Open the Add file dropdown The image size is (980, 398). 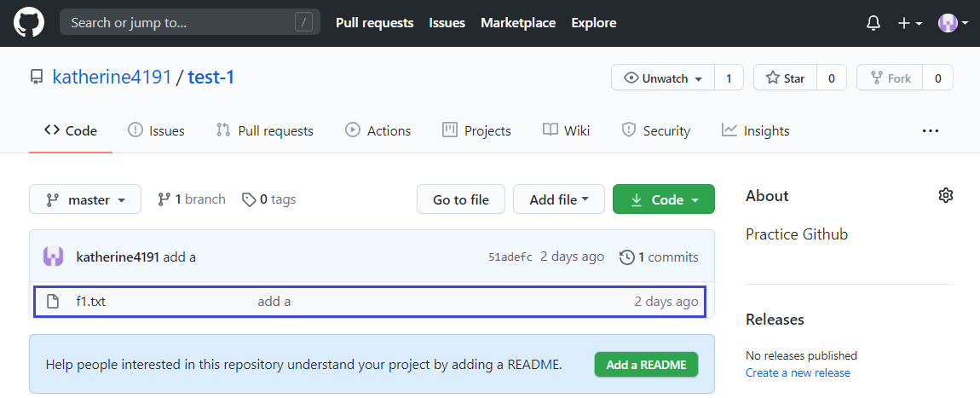click(559, 200)
